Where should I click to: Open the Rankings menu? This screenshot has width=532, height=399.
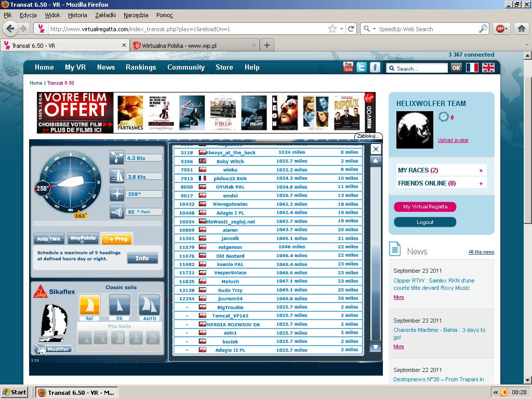[141, 67]
